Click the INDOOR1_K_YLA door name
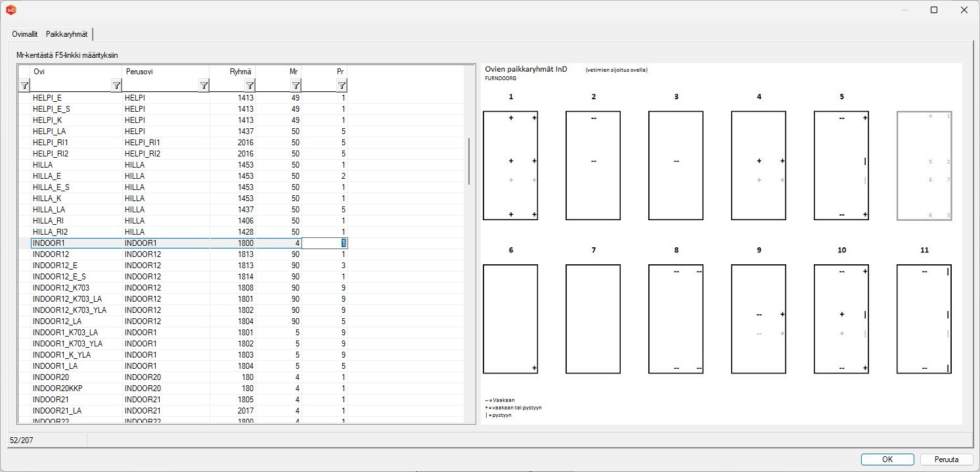980x472 pixels. coord(77,355)
